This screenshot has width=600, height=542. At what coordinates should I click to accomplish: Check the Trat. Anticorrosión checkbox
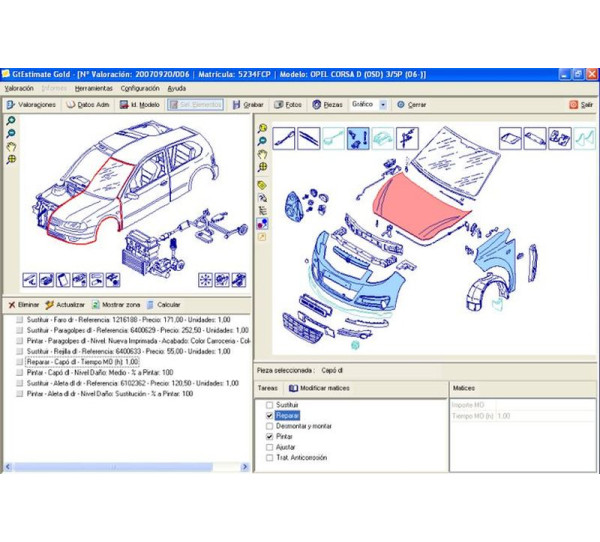270,458
